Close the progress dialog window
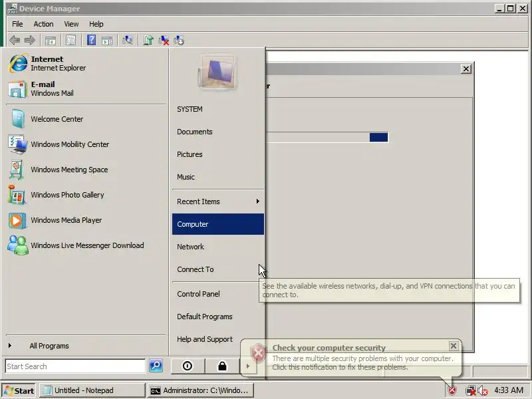The height and width of the screenshot is (399, 532). pyautogui.click(x=466, y=69)
